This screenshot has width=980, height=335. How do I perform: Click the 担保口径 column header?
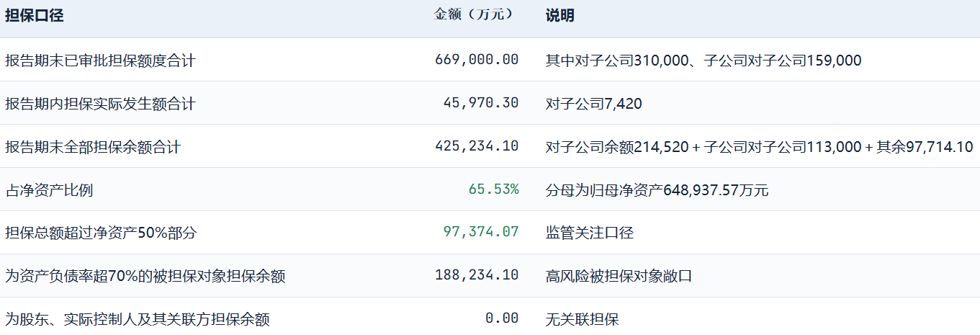35,16
